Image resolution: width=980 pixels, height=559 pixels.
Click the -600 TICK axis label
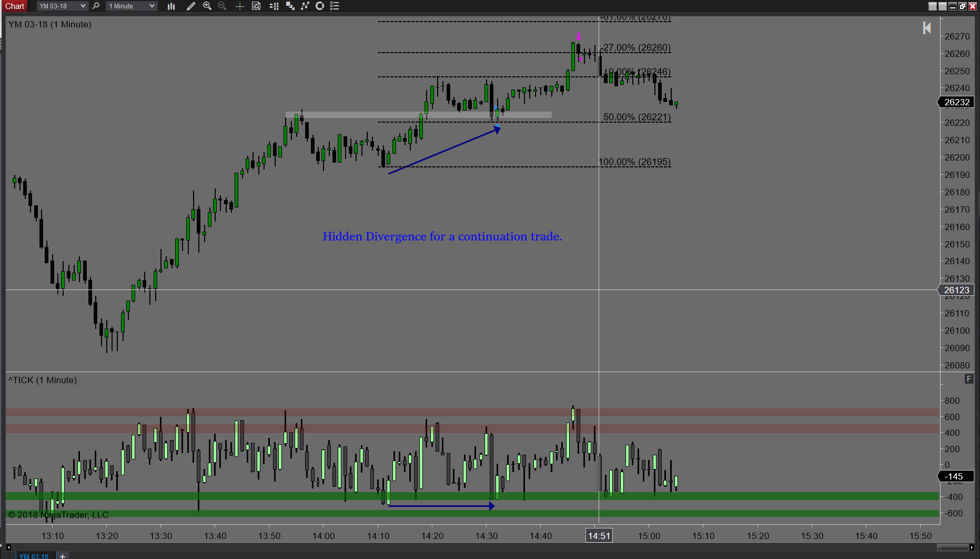pyautogui.click(x=954, y=513)
